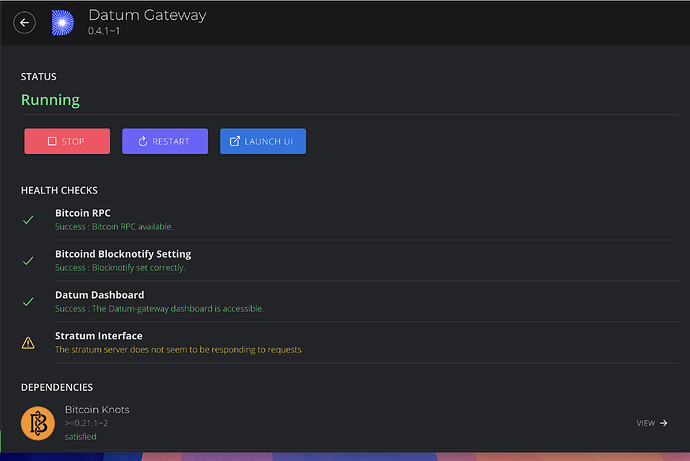Viewport: 690px width, 461px height.
Task: Click the Datum Gateway header title
Action: 147,15
